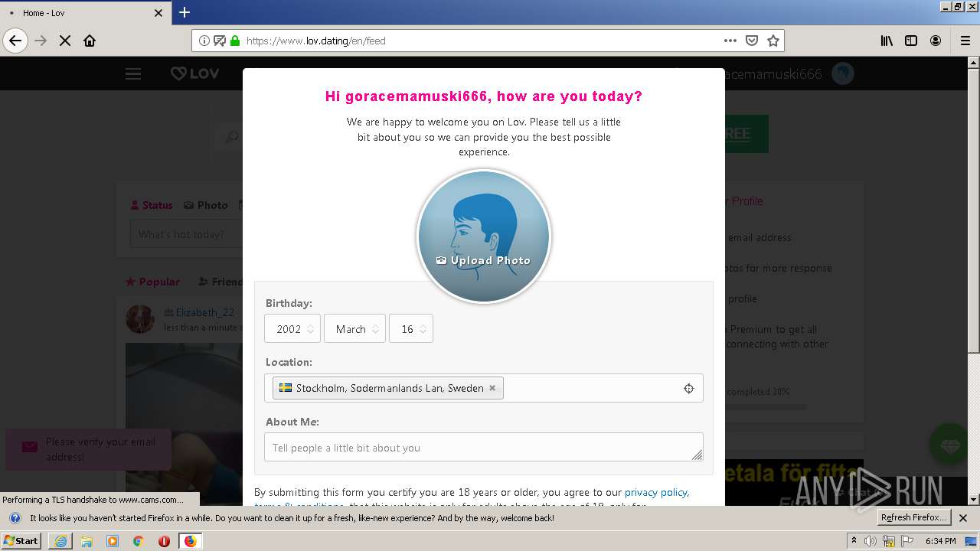Click the Firefox taskbar button
Image resolution: width=980 pixels, height=551 pixels.
(x=190, y=541)
